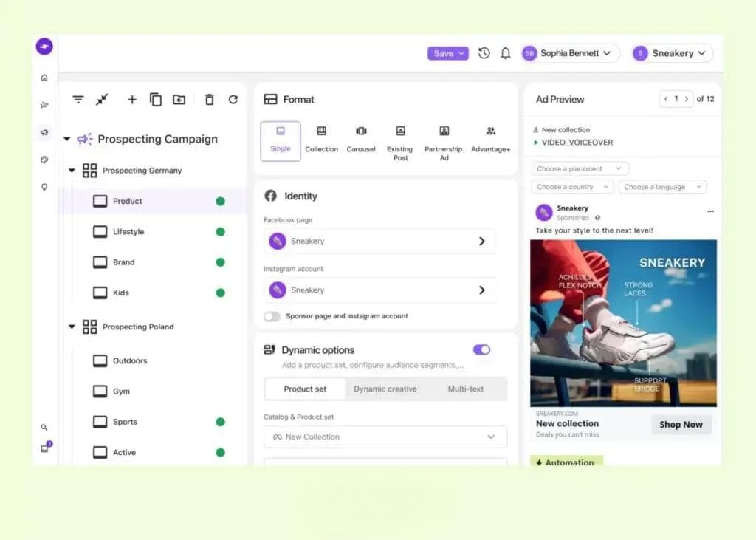Select the Sports ad set in the tree
756x540 pixels.
click(123, 422)
